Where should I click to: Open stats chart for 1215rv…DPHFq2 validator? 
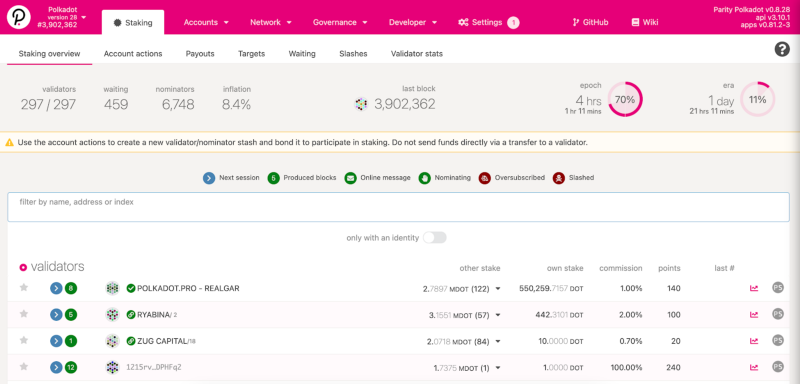click(754, 367)
